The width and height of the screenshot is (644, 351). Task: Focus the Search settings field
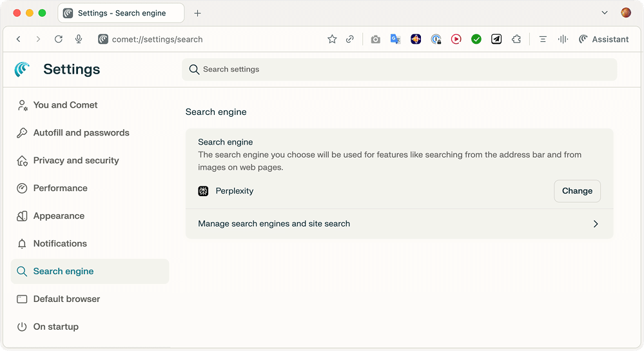coord(399,70)
